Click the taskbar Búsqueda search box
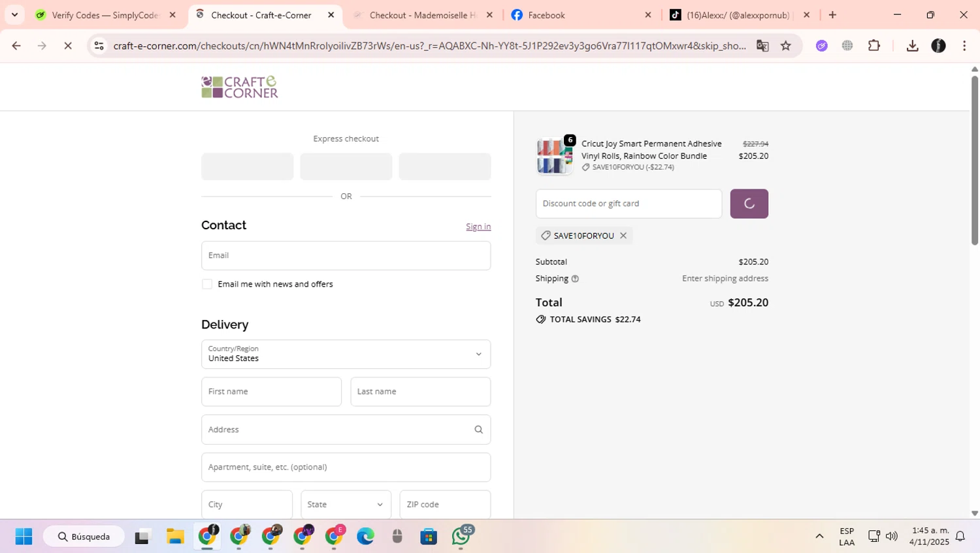 (84, 537)
